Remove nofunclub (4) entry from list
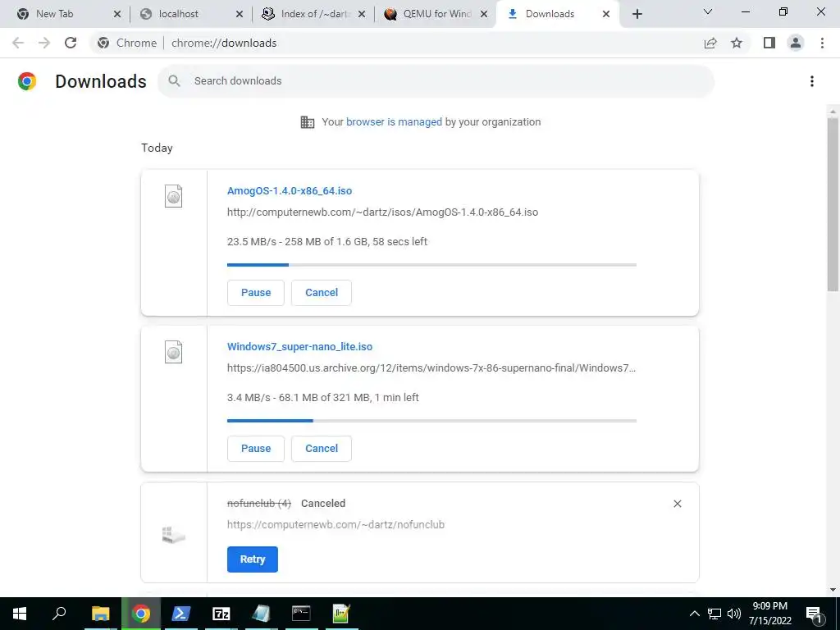Viewport: 840px width, 630px height. pyautogui.click(x=677, y=504)
